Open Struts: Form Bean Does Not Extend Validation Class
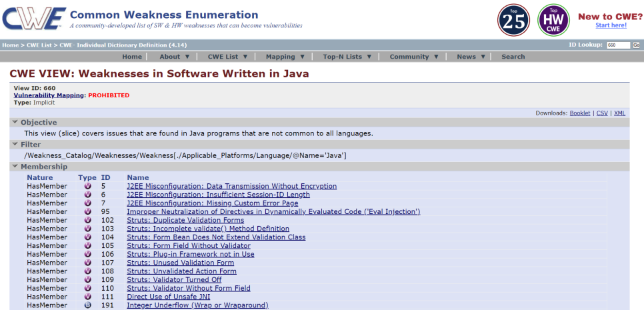This screenshot has height=310, width=644. 216,237
